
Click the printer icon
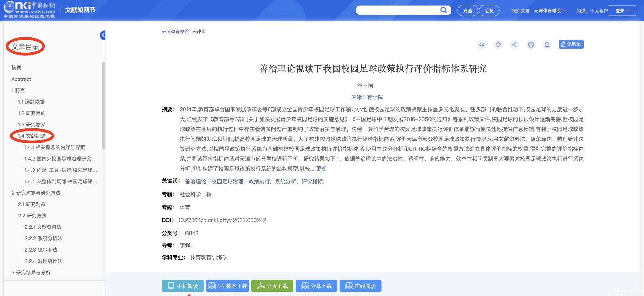pos(531,45)
